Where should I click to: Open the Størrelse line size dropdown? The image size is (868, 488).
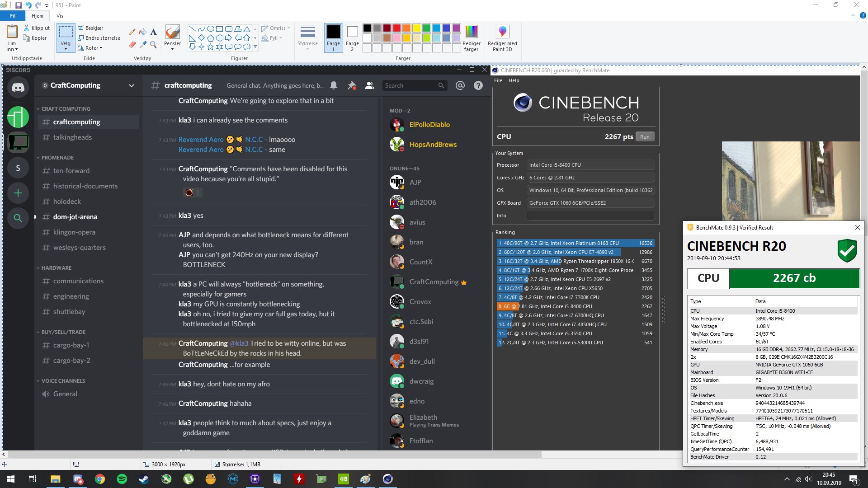[307, 37]
